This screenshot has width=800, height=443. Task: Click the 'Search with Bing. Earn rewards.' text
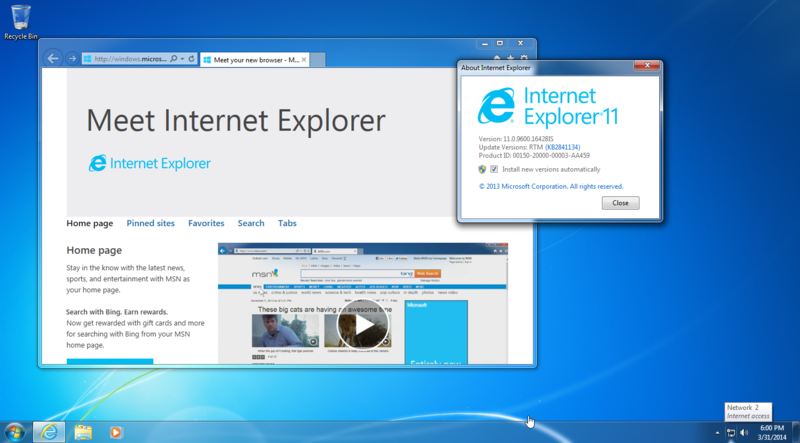coord(117,312)
